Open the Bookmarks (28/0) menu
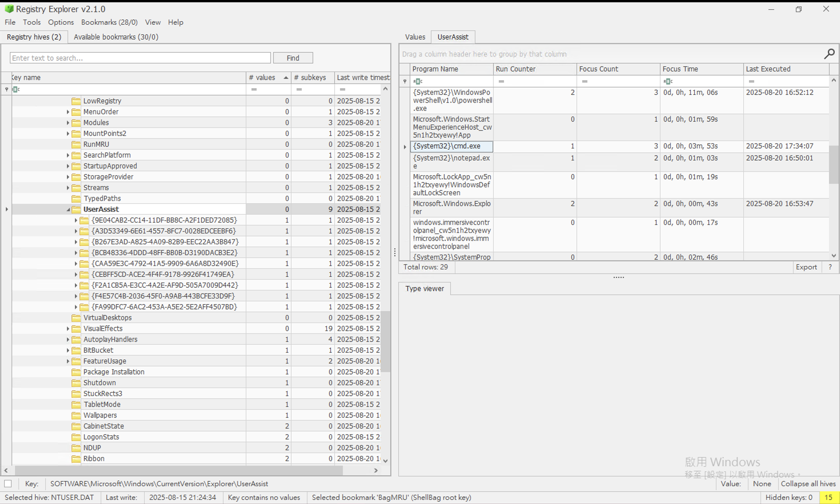 tap(109, 22)
